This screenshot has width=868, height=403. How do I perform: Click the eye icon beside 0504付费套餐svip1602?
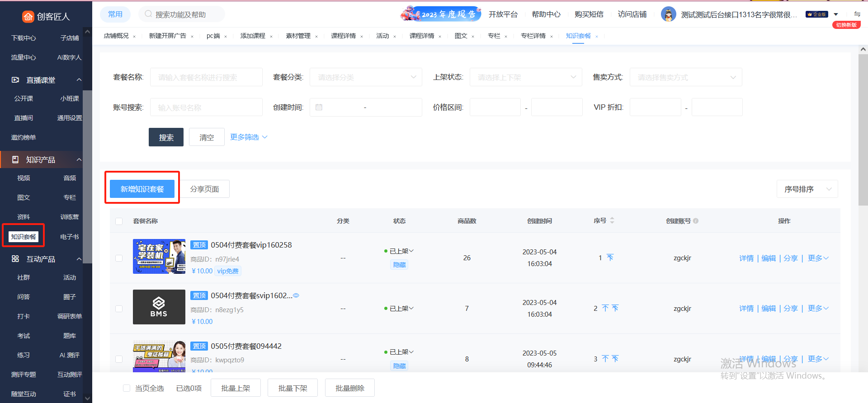click(296, 295)
